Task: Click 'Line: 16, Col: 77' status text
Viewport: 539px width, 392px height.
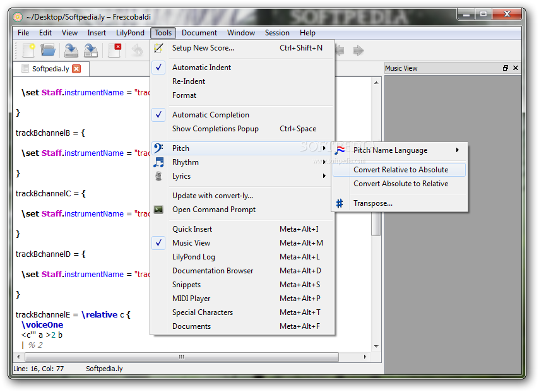Action: pyautogui.click(x=38, y=369)
